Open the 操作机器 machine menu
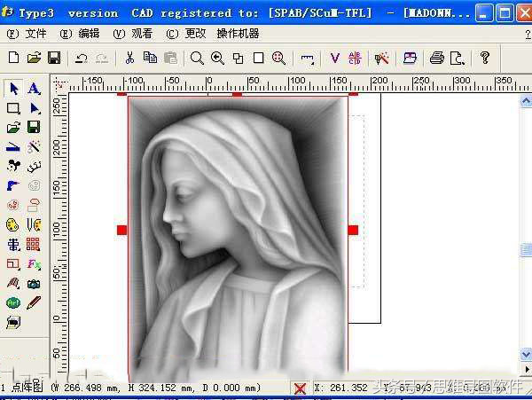 (x=239, y=34)
